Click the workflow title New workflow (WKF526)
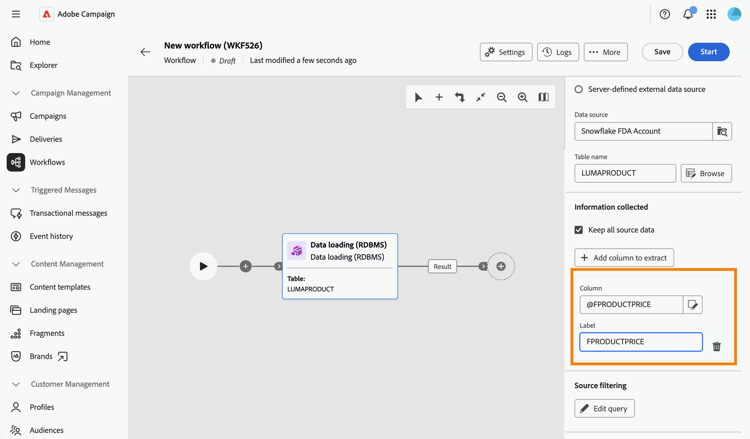 coord(213,45)
